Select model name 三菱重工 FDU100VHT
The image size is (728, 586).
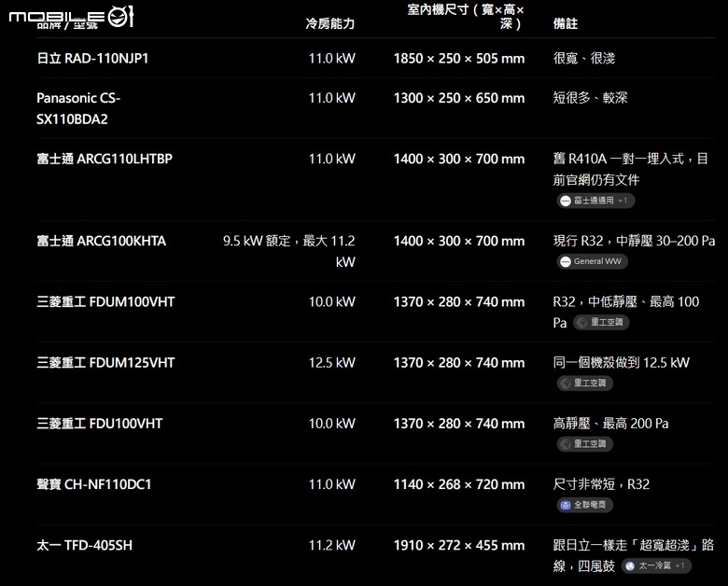click(99, 424)
